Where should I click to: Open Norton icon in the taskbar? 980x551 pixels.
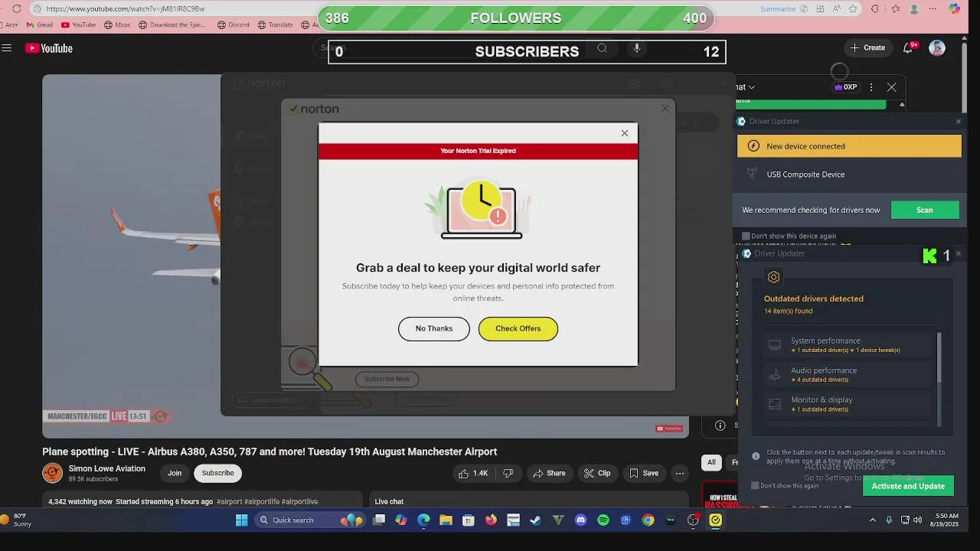coord(715,520)
